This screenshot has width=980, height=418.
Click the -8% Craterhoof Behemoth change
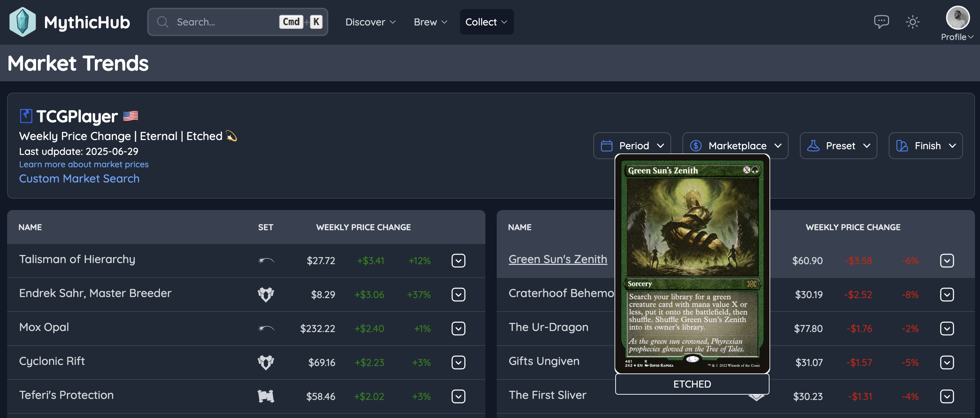(910, 294)
